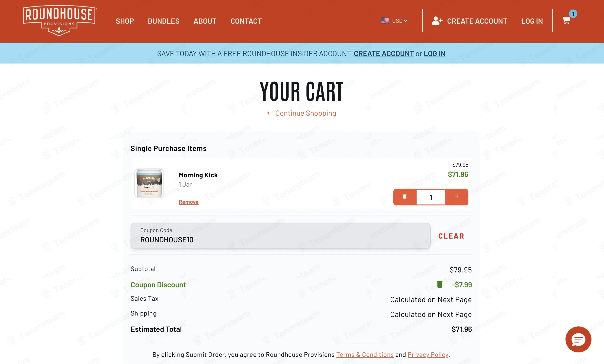
Task: Open Terms & Conditions link
Action: tap(365, 354)
